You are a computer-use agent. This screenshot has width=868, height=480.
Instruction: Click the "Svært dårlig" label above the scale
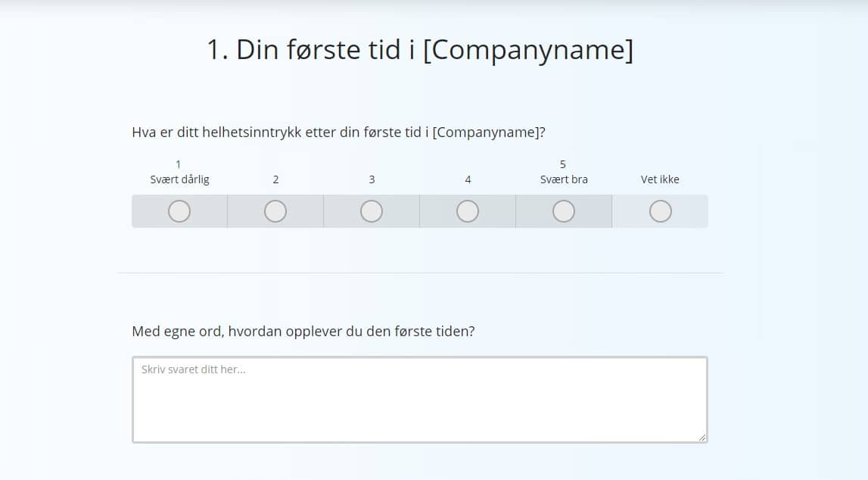(x=179, y=179)
